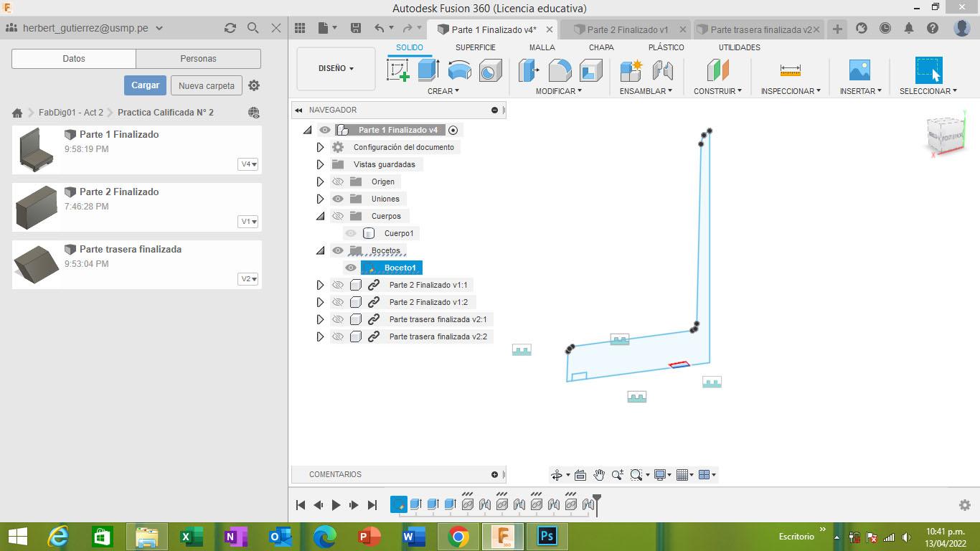Open version dropdown for Parte 1 Finalizado
The image size is (980, 551).
[x=248, y=164]
